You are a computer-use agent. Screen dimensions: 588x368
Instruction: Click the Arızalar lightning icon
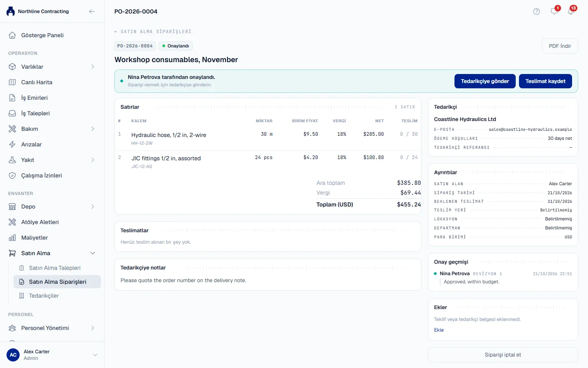[12, 144]
